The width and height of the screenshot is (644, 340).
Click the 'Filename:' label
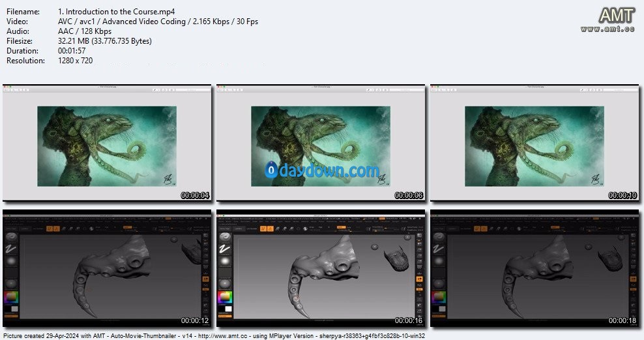[23, 12]
